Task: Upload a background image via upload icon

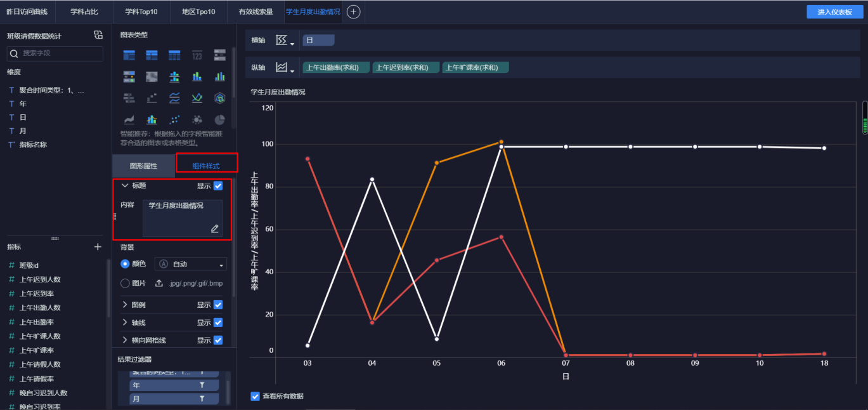Action: [159, 283]
